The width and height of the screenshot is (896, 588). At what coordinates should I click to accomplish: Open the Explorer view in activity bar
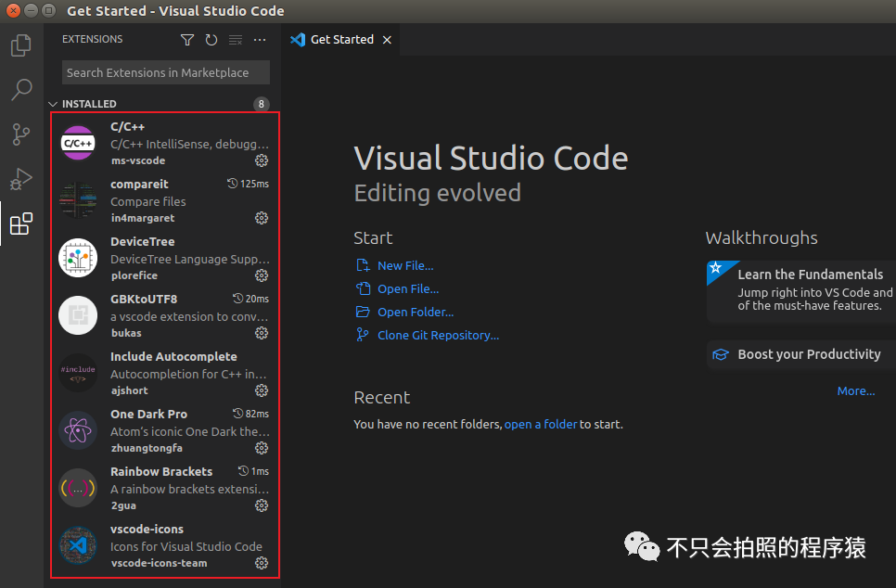click(x=21, y=45)
